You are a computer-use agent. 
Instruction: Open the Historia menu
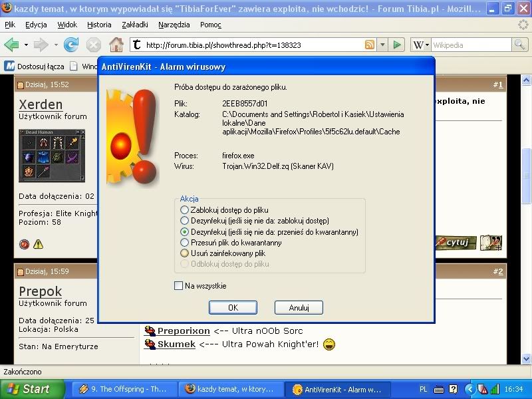99,25
